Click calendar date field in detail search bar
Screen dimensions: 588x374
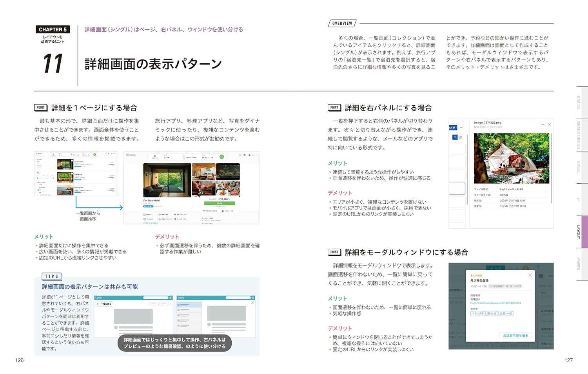click(190, 157)
